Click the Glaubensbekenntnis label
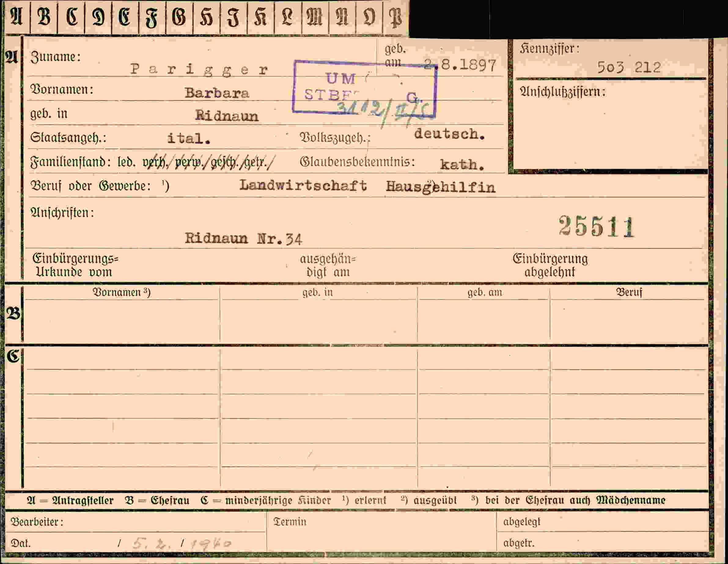 click(357, 162)
